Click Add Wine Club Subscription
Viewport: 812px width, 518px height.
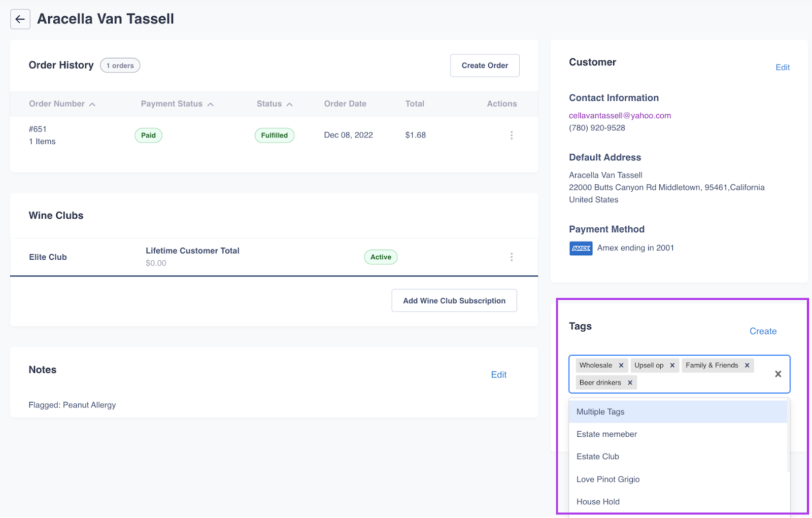point(454,301)
